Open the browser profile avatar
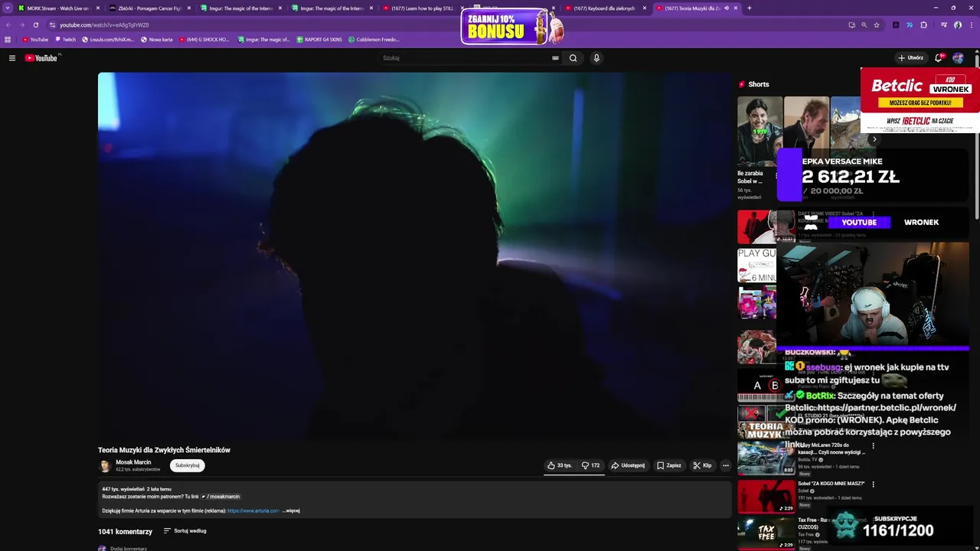Screen dimensions: 980x551 click(958, 25)
